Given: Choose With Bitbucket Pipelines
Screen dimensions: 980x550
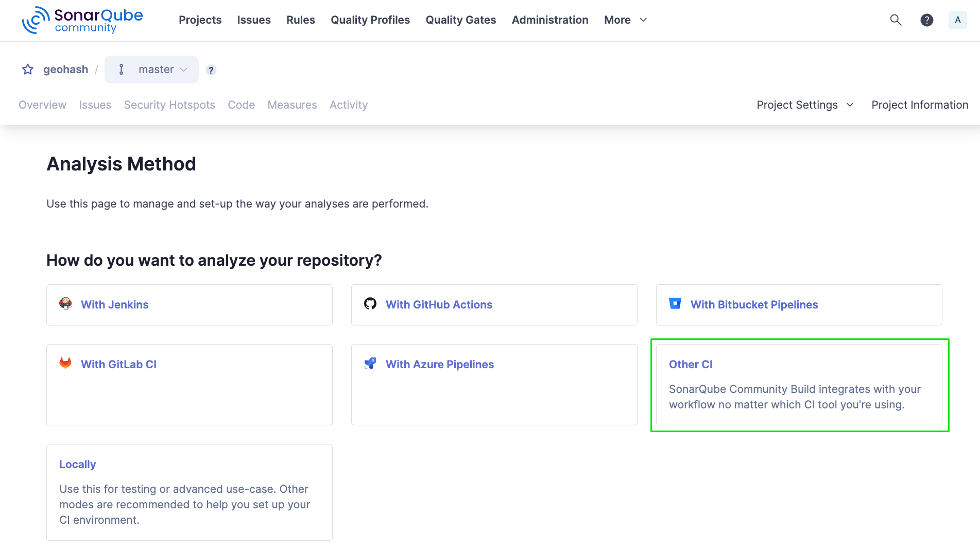Looking at the screenshot, I should pos(799,305).
